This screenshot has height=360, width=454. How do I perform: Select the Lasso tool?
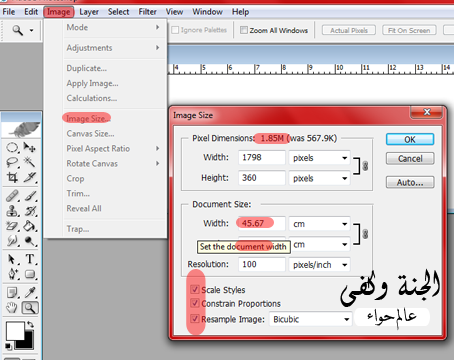click(x=12, y=162)
